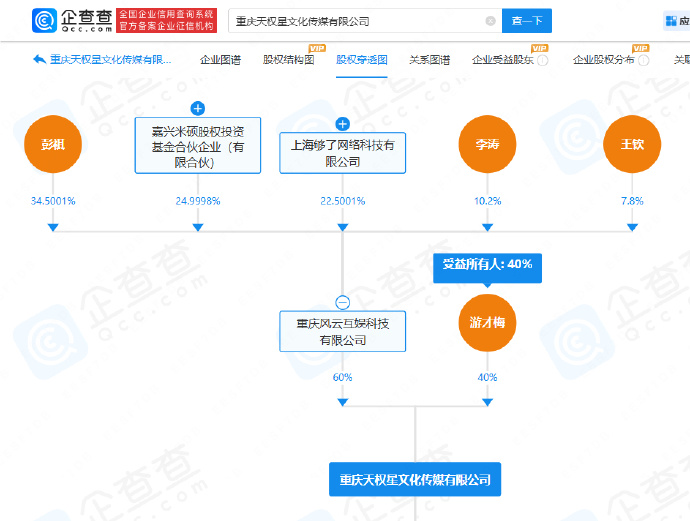Open the 上海够了网络科技有限公司 node

pos(342,153)
